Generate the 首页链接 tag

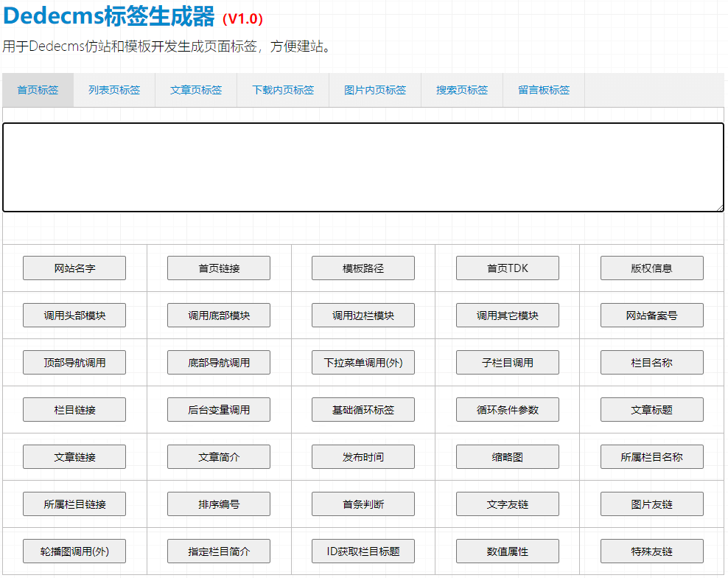click(219, 268)
